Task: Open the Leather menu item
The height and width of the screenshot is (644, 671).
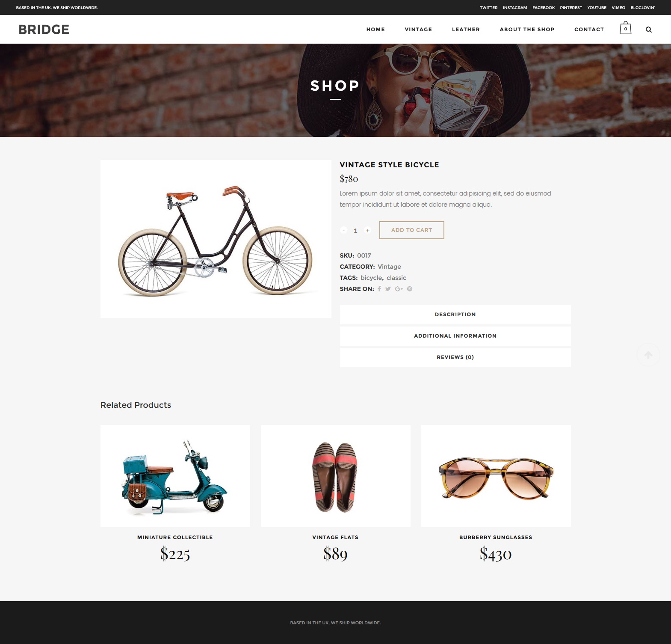Action: coord(466,30)
